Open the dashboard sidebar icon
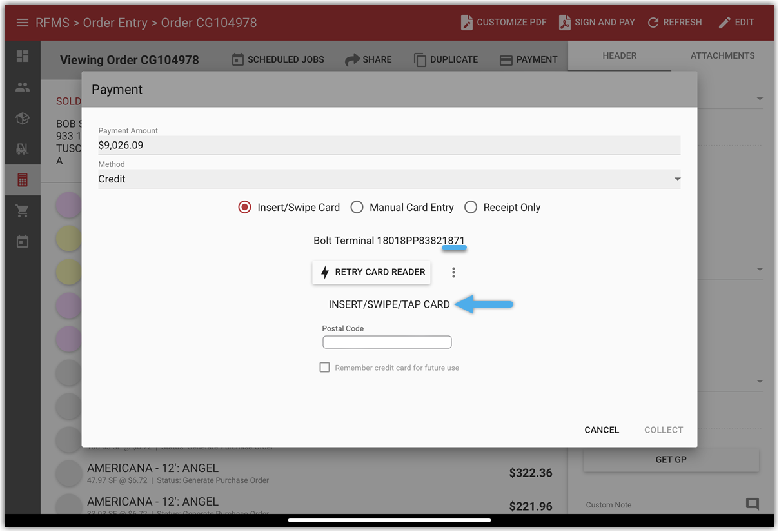The image size is (779, 532). (23, 56)
